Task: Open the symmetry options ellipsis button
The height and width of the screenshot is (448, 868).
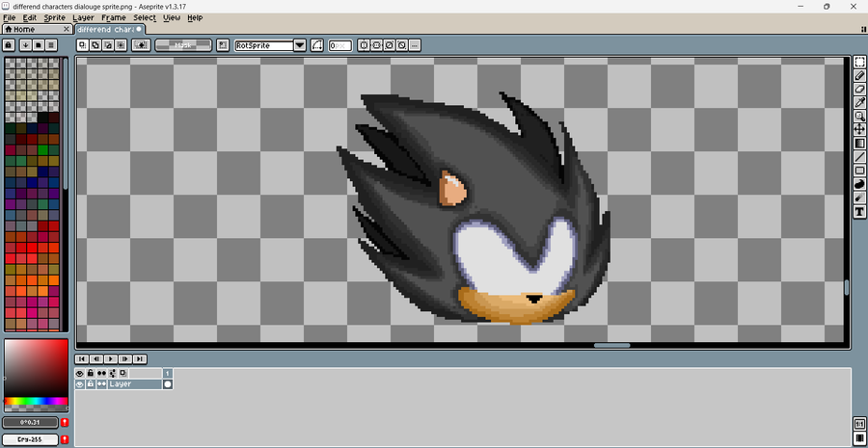Action: [415, 45]
